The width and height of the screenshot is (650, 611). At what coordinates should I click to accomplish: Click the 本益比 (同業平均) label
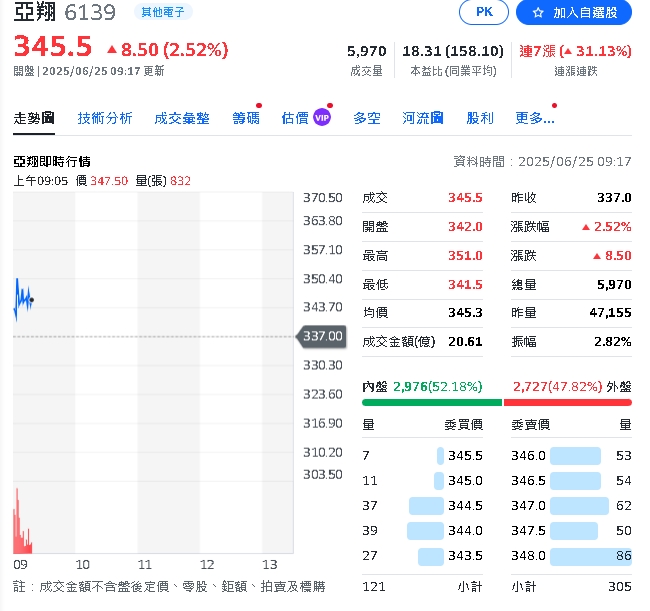coord(453,71)
